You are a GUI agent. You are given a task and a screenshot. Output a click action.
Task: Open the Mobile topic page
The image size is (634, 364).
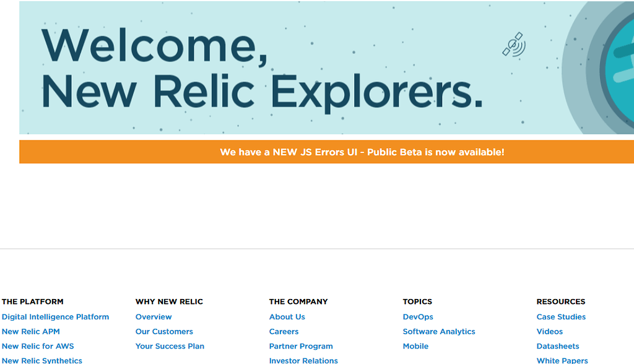(415, 346)
